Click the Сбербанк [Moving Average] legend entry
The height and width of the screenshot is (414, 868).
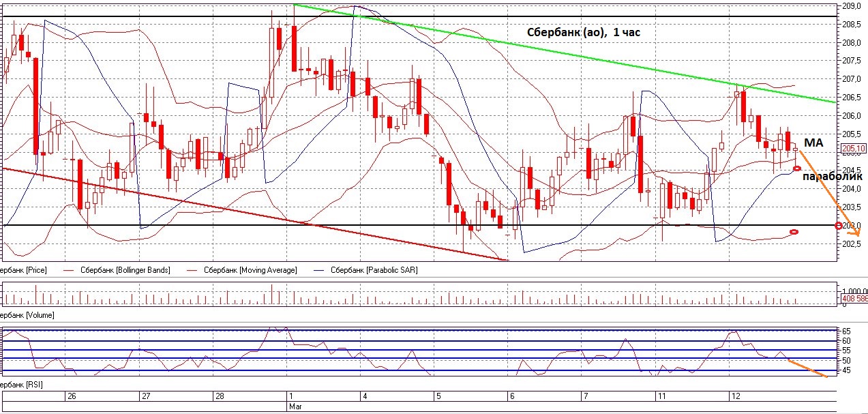(x=250, y=270)
